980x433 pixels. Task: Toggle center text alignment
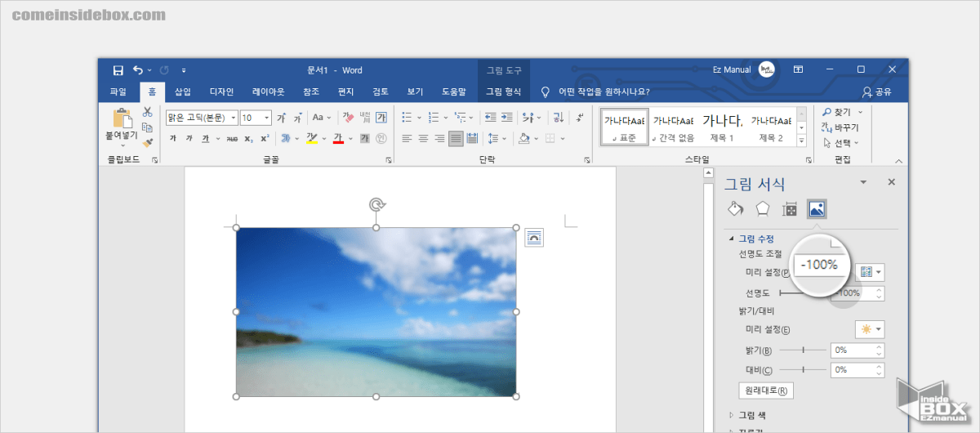coord(423,138)
